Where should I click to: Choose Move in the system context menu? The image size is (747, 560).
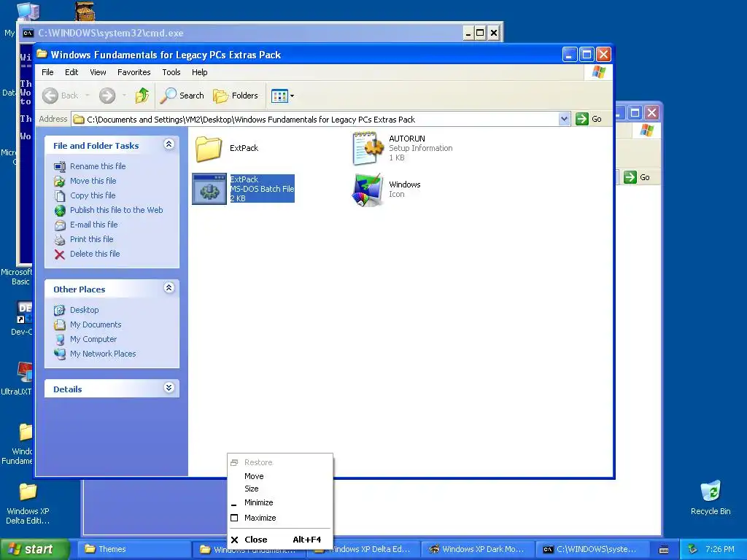point(280,476)
